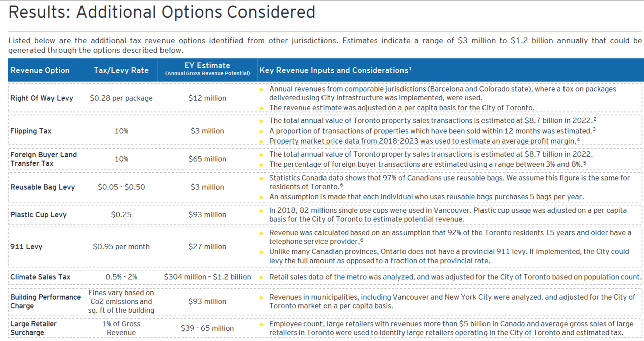Click bullet arrow before "Employee count, large retailers"

(262, 324)
